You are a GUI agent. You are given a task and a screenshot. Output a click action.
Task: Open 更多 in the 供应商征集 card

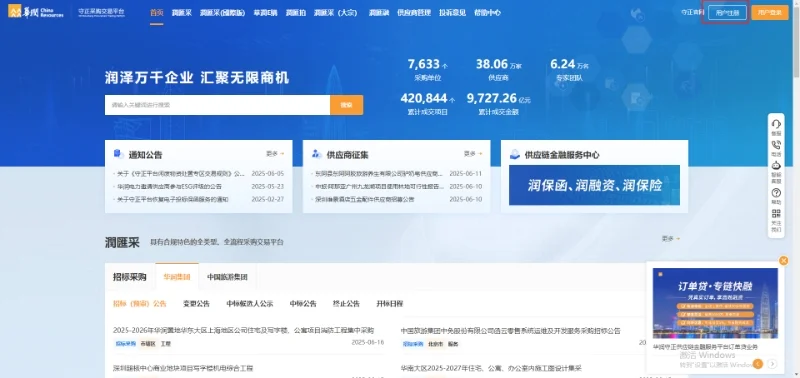coord(473,154)
